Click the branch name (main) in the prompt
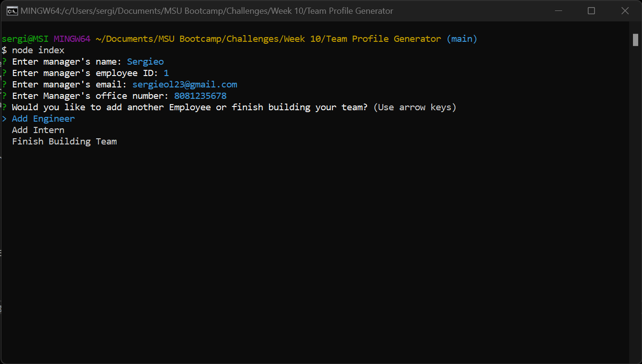The image size is (642, 364). coord(462,38)
